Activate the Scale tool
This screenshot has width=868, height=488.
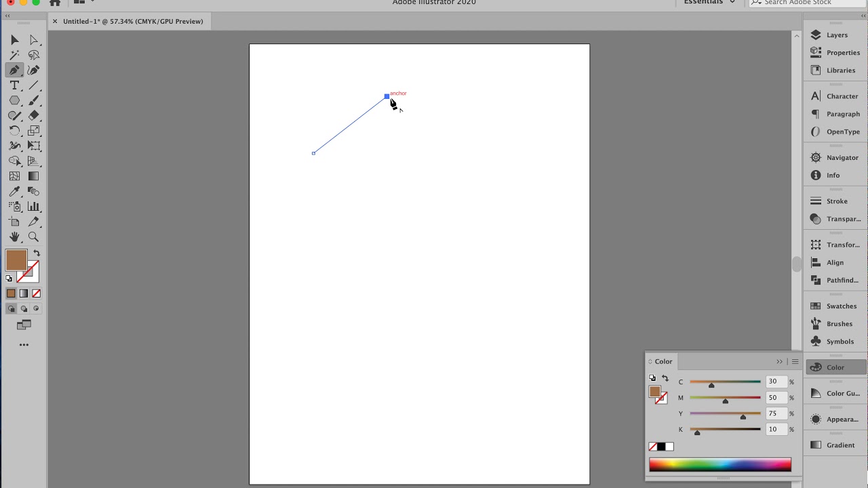(x=33, y=131)
